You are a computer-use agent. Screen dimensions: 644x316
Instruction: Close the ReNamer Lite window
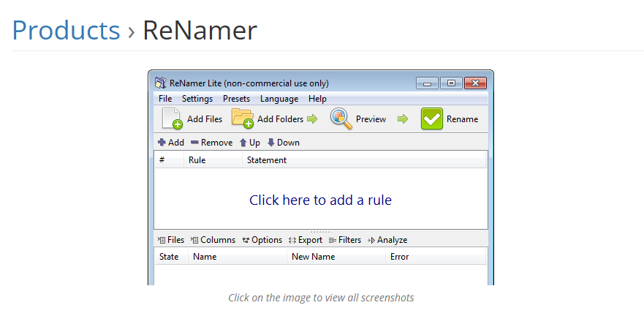pyautogui.click(x=475, y=83)
